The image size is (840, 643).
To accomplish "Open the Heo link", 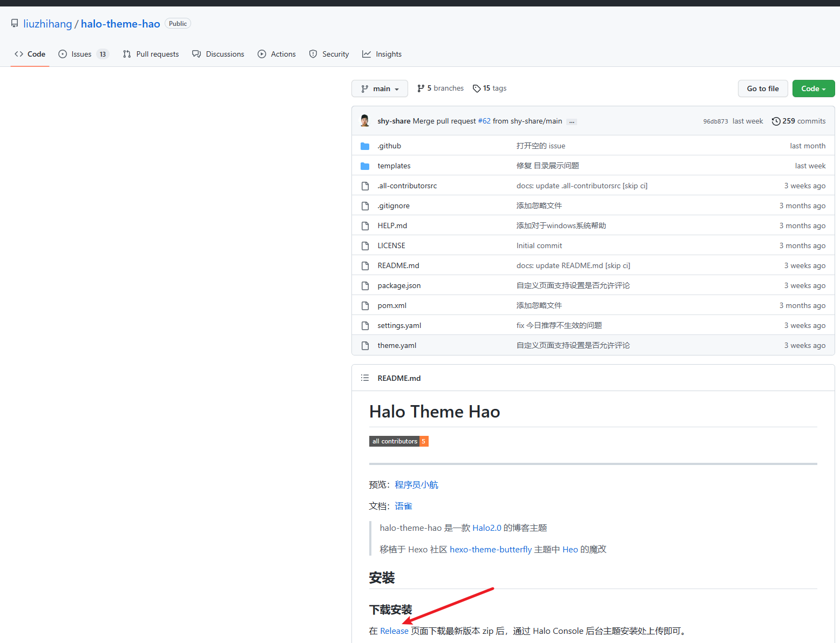I will 570,550.
